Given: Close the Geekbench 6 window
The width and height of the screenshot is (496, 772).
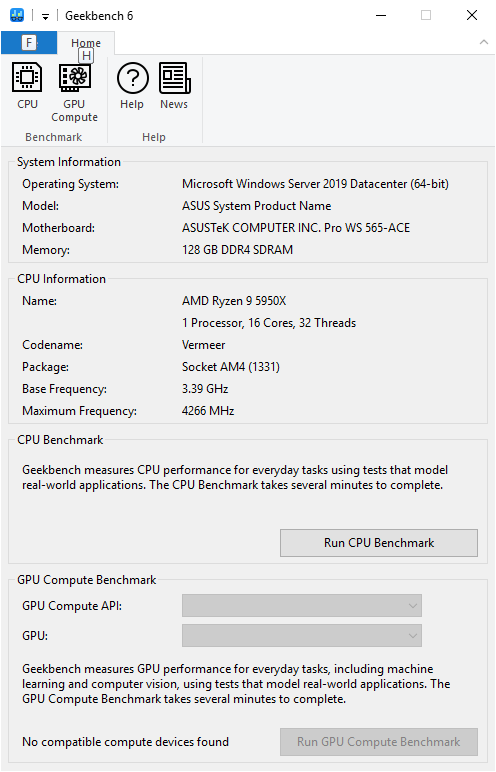Looking at the screenshot, I should coord(472,15).
